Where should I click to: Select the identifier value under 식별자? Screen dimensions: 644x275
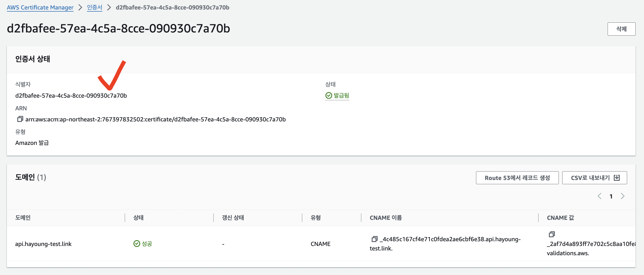71,96
